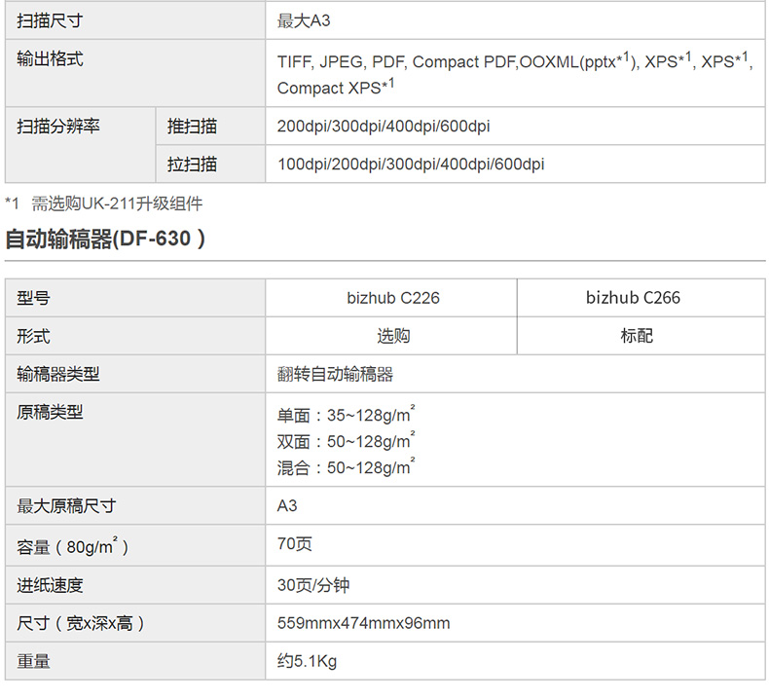
Task: Click the 单面：35~128g/m² line
Action: click(346, 415)
